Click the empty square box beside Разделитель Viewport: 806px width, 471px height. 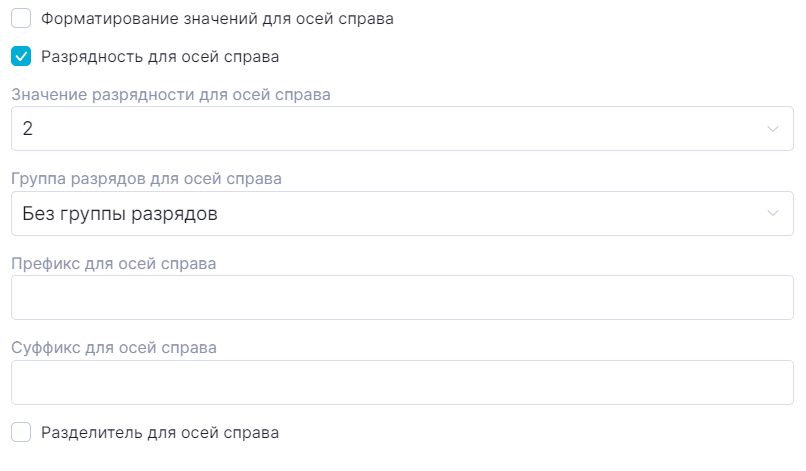click(x=21, y=432)
